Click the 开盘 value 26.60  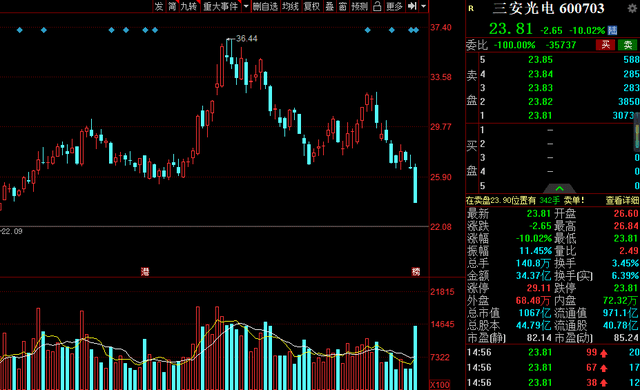coord(626,213)
